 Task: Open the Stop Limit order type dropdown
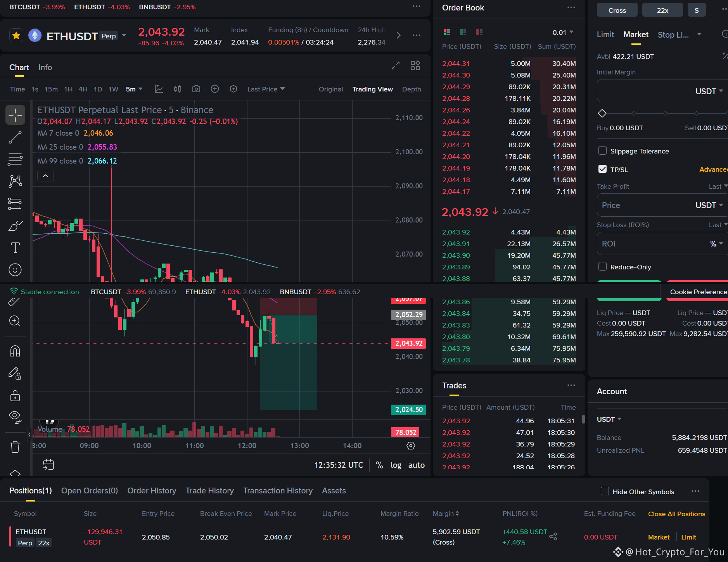[x=699, y=34]
